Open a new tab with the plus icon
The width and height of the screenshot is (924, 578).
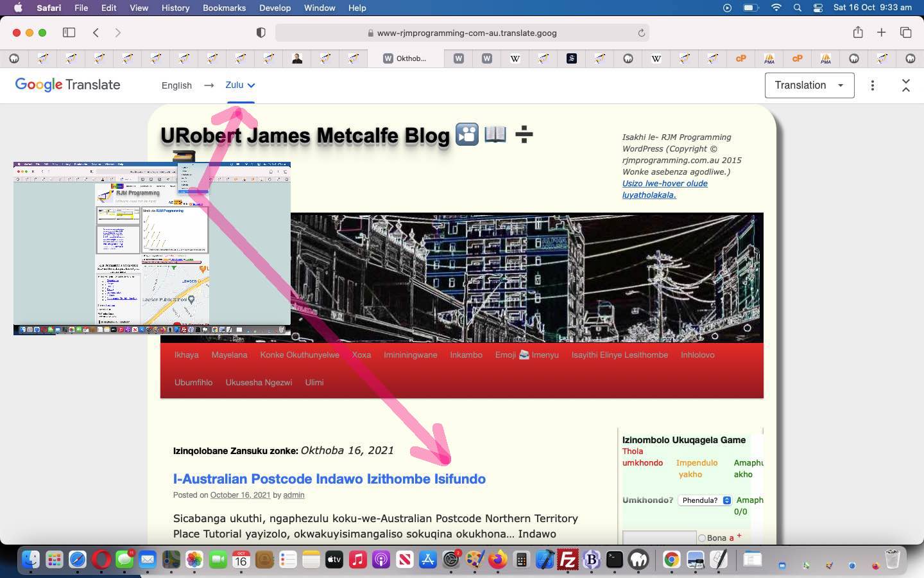click(x=882, y=33)
